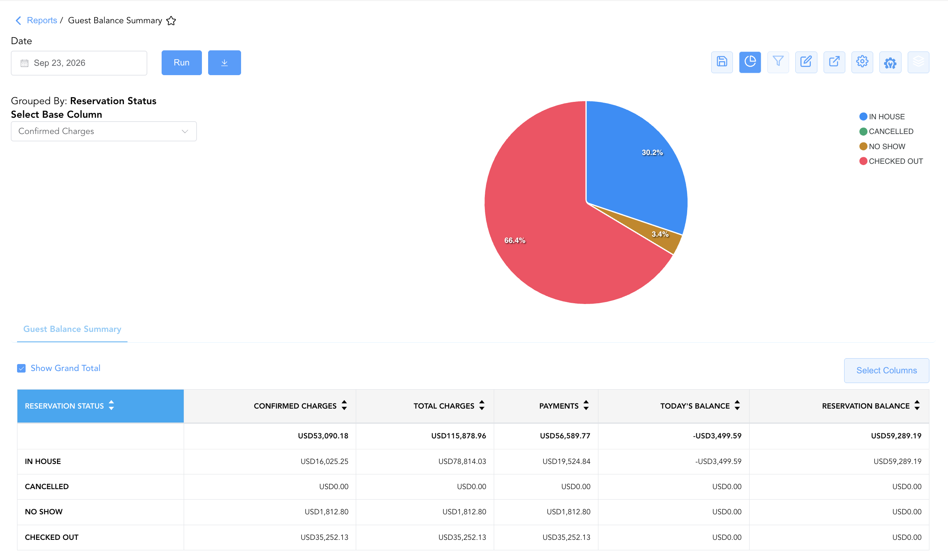Favorite report with star icon
This screenshot has width=948, height=560.
(x=171, y=21)
